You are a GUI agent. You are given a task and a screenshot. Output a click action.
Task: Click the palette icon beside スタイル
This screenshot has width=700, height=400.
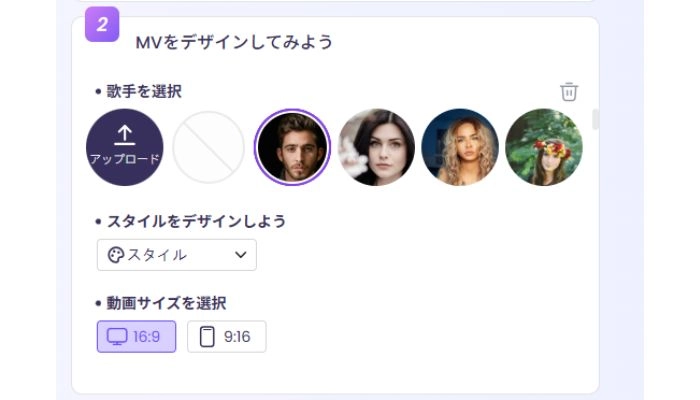pyautogui.click(x=115, y=255)
